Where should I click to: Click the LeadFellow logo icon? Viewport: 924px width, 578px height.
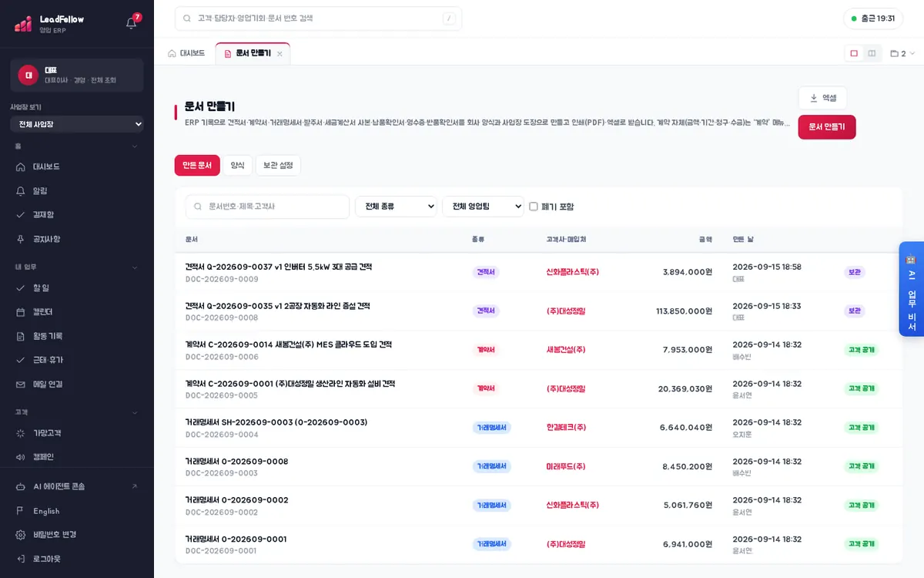23,24
